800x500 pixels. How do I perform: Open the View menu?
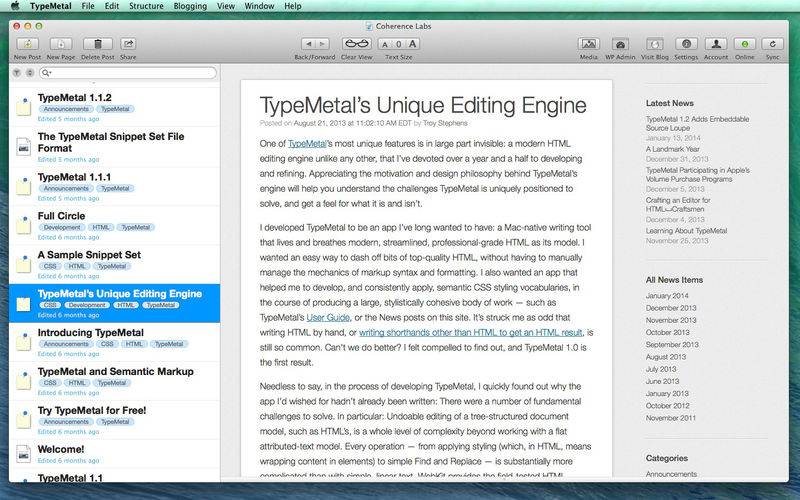tap(226, 6)
